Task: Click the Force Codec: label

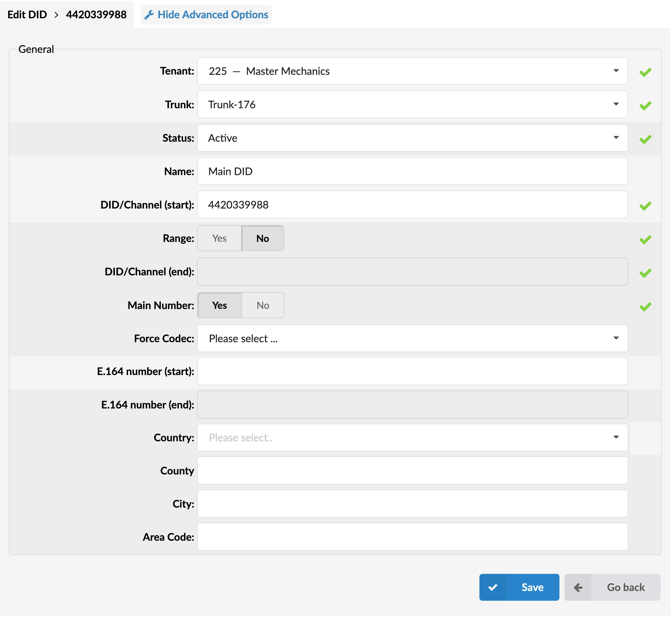Action: point(164,339)
